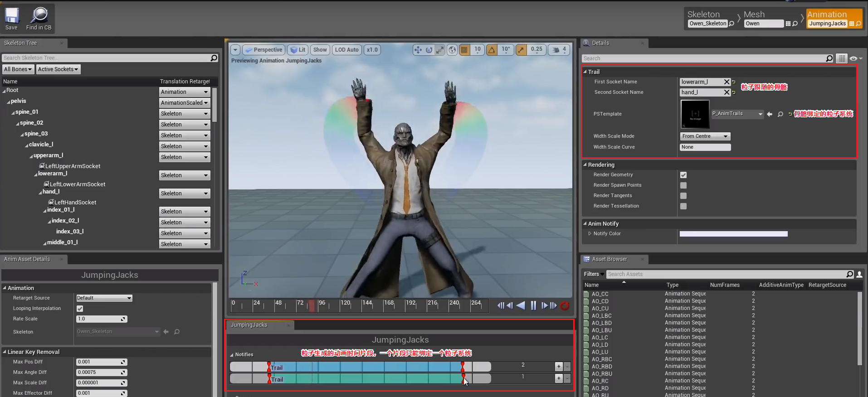The width and height of the screenshot is (868, 397).
Task: Enable the Render Spawn Points checkbox
Action: [683, 185]
